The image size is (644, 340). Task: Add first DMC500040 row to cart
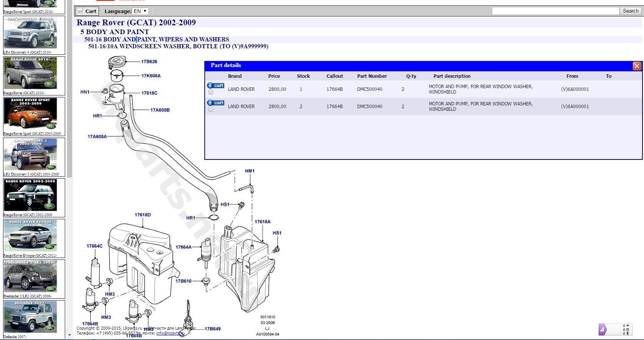coord(215,85)
